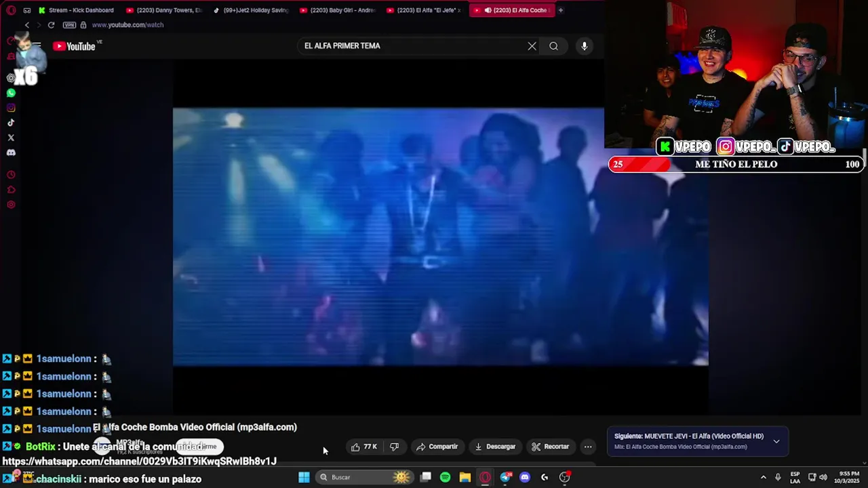Mute audio icon on El Alfa Coche tab
The image size is (868, 488).
click(488, 10)
